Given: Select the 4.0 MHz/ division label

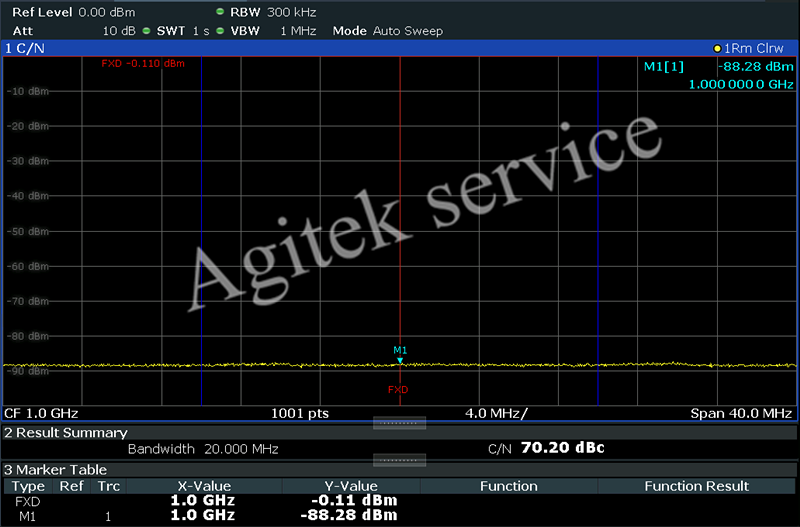Looking at the screenshot, I should tap(496, 413).
